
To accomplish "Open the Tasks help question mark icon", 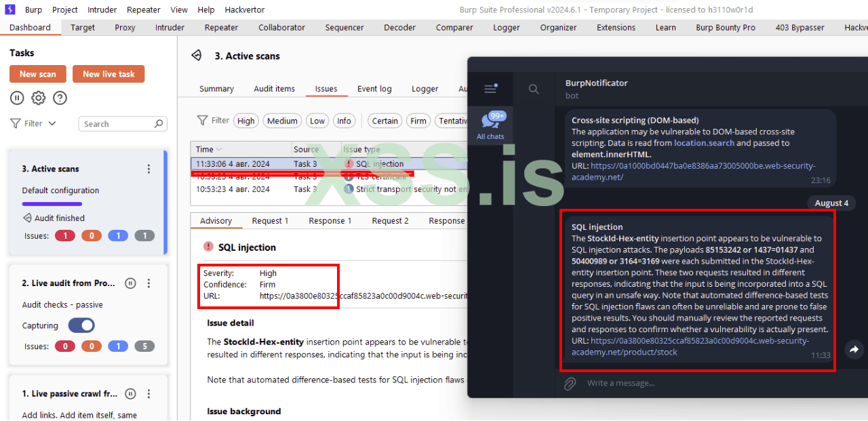I will click(60, 98).
